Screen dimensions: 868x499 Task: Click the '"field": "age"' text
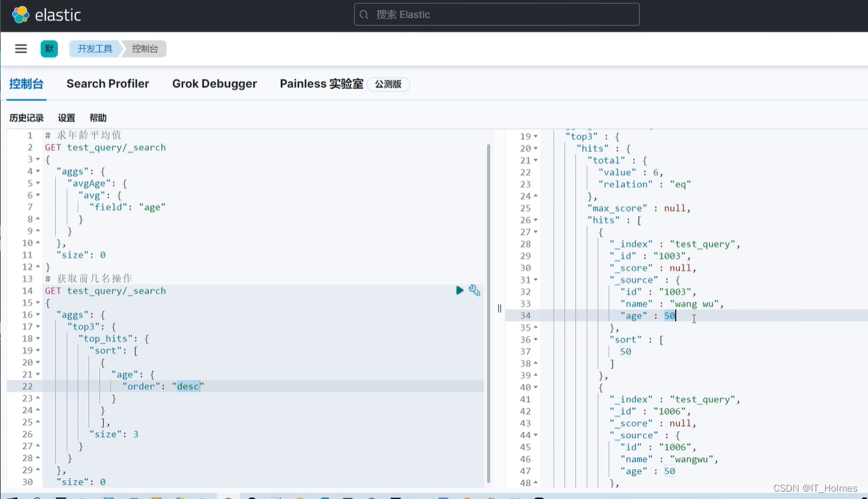(128, 207)
